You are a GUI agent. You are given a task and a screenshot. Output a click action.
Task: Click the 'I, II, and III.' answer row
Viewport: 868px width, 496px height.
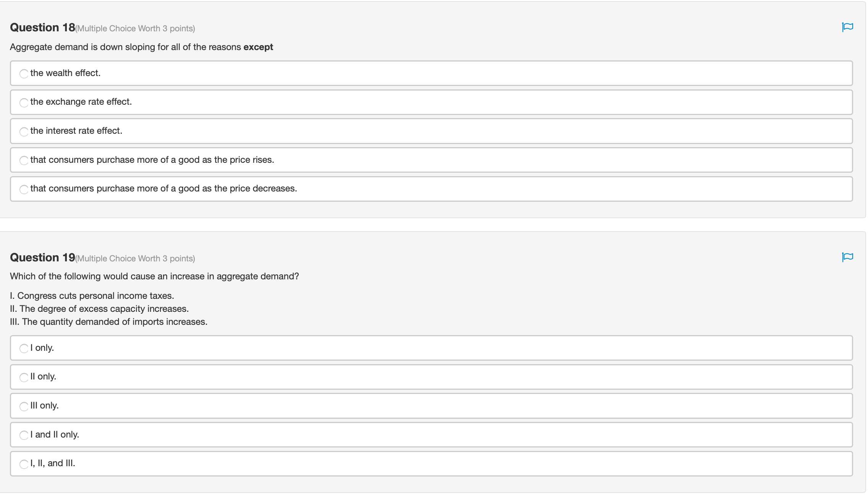tap(431, 464)
